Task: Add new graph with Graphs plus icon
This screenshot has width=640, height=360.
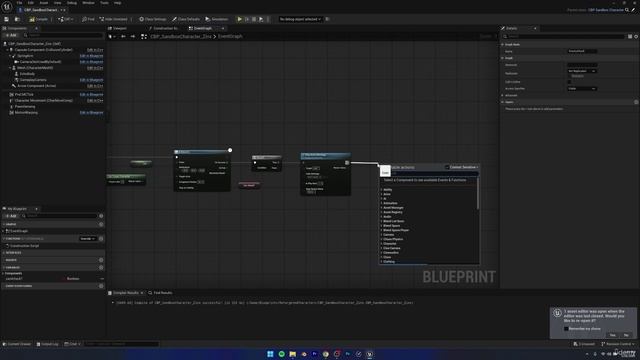Action: click(101, 224)
